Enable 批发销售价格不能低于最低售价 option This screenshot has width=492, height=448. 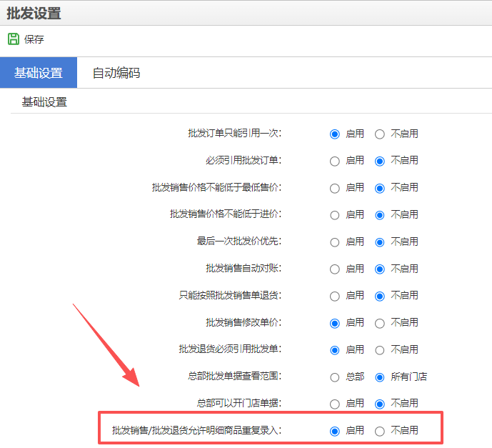coord(334,188)
